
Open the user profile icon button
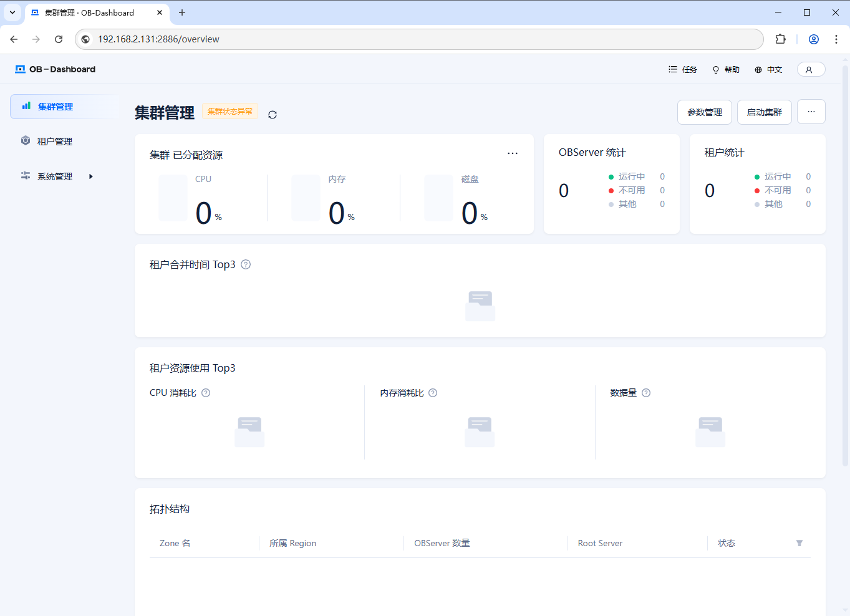pyautogui.click(x=810, y=69)
